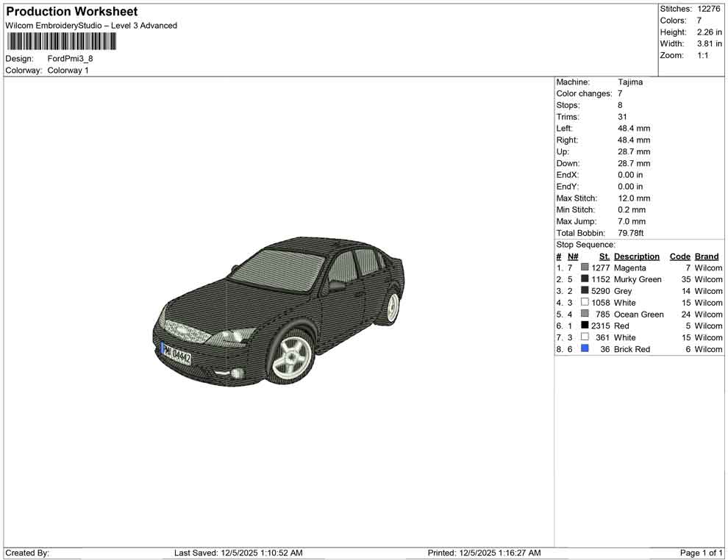Click the Brand column header

(x=707, y=256)
